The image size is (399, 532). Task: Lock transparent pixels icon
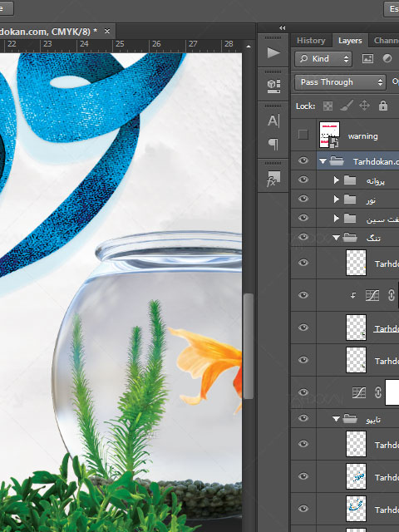[x=328, y=106]
